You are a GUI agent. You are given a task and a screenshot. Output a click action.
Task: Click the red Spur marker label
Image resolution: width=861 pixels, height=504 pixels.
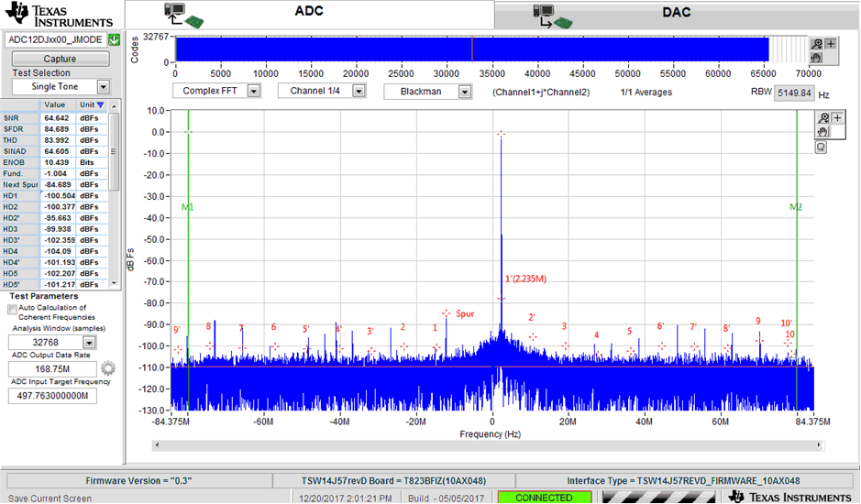coord(465,313)
